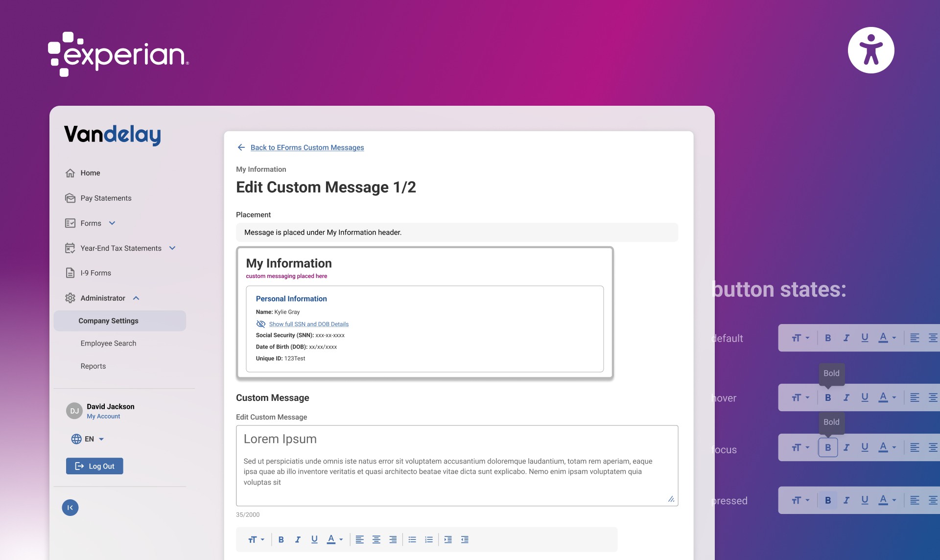The height and width of the screenshot is (560, 940).
Task: Open Reports in the sidebar
Action: coord(93,366)
